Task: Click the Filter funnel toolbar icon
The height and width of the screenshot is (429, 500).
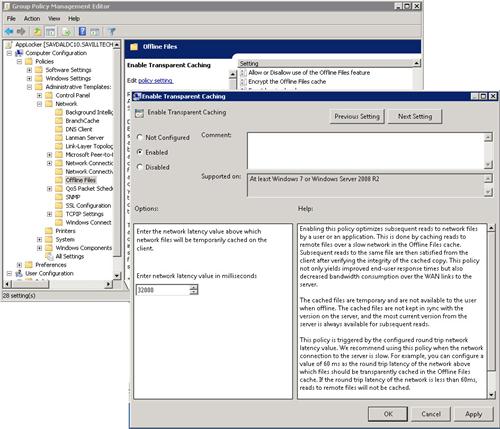Action: click(112, 32)
